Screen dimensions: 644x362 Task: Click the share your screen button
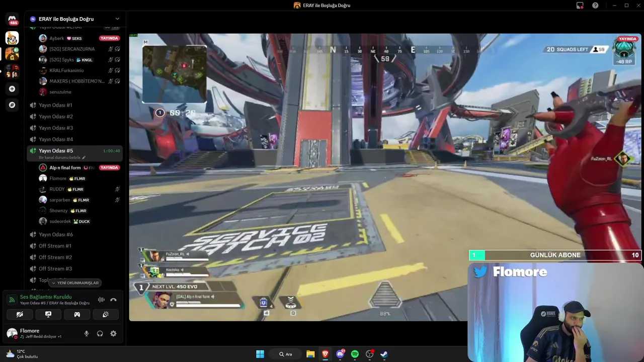tap(48, 314)
